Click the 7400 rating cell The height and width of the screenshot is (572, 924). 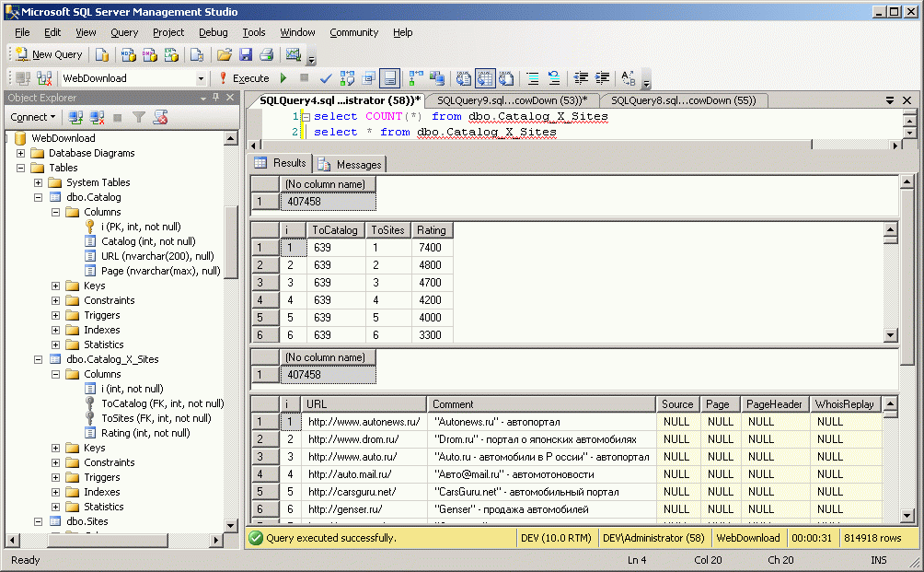432,248
